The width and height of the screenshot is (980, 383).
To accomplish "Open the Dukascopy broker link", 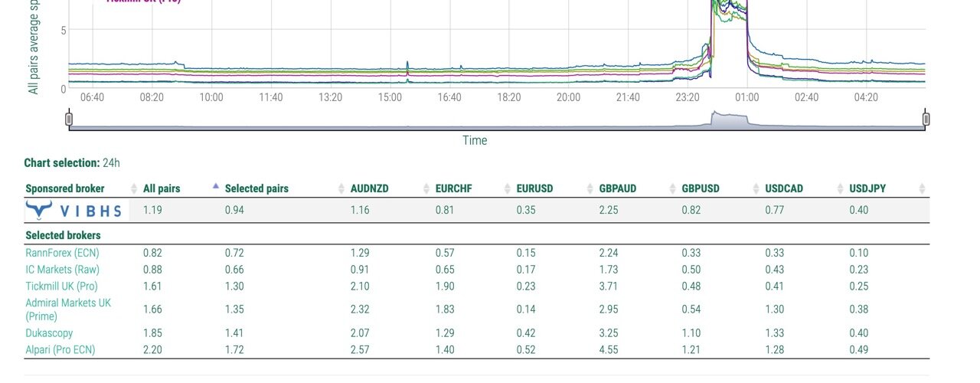I will [x=49, y=334].
